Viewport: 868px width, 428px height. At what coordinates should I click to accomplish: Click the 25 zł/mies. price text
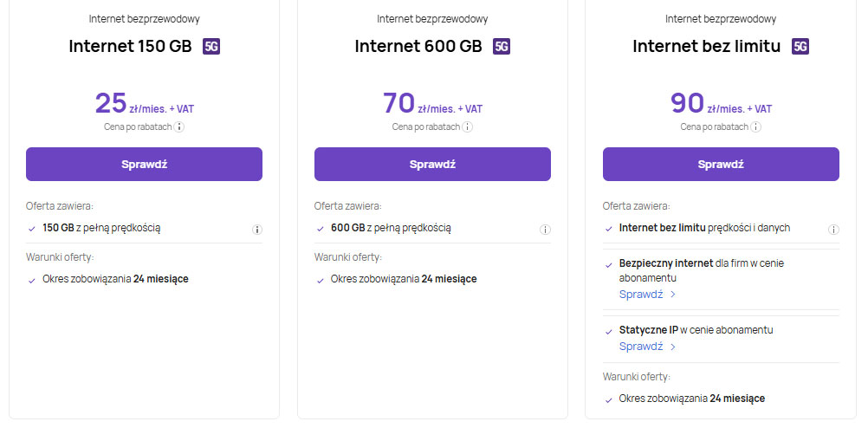(x=144, y=105)
